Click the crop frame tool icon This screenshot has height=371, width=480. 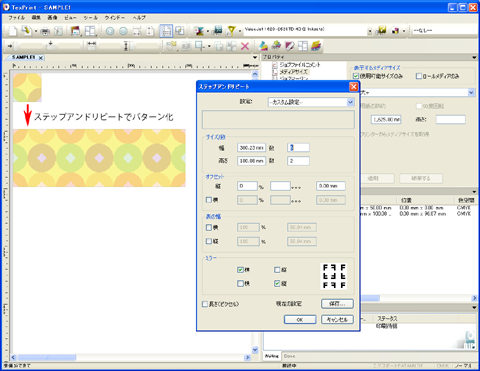point(199,46)
